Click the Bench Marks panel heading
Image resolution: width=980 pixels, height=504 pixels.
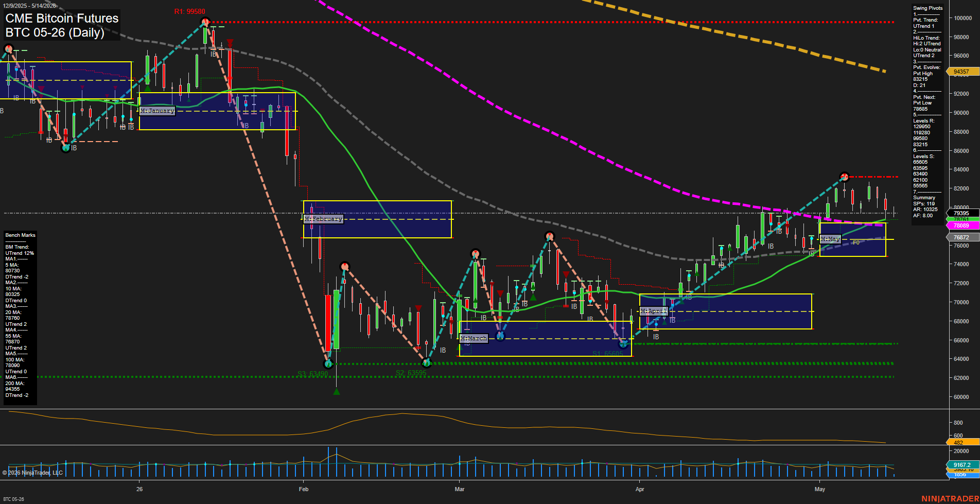(x=21, y=235)
